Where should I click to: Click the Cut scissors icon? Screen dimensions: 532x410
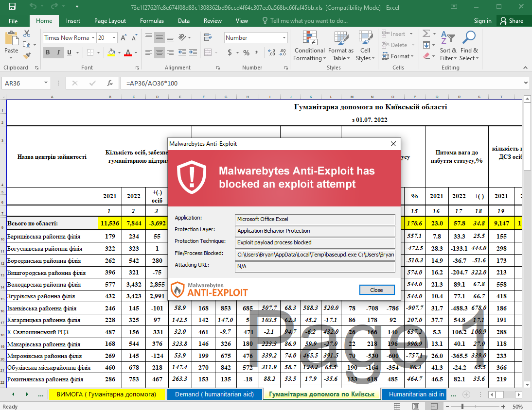(27, 34)
